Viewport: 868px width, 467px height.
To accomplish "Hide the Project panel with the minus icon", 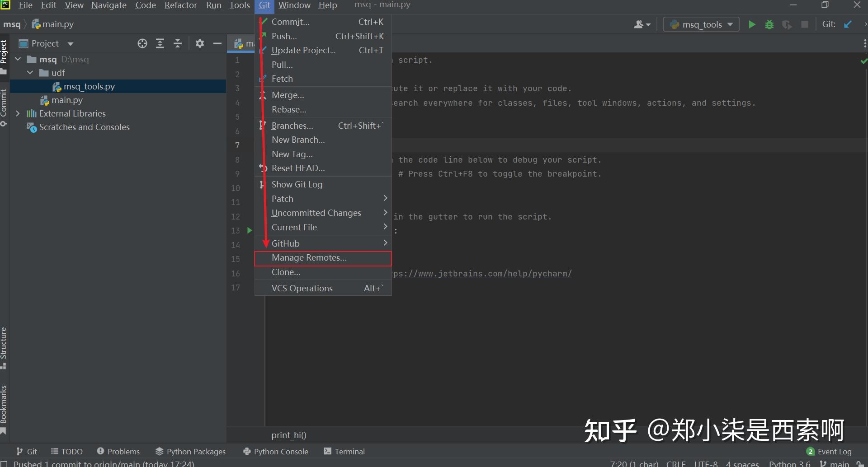I will click(217, 43).
